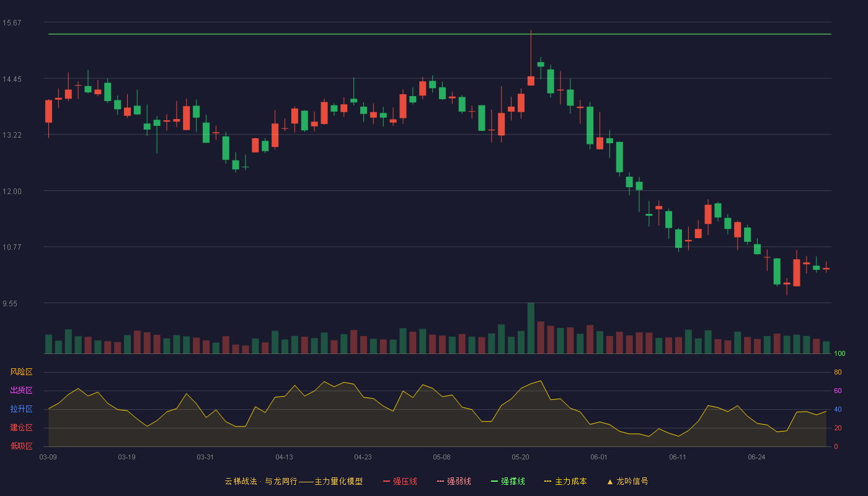This screenshot has width=868, height=496.
Task: Click the 05-08 date label
Action: tap(441, 457)
